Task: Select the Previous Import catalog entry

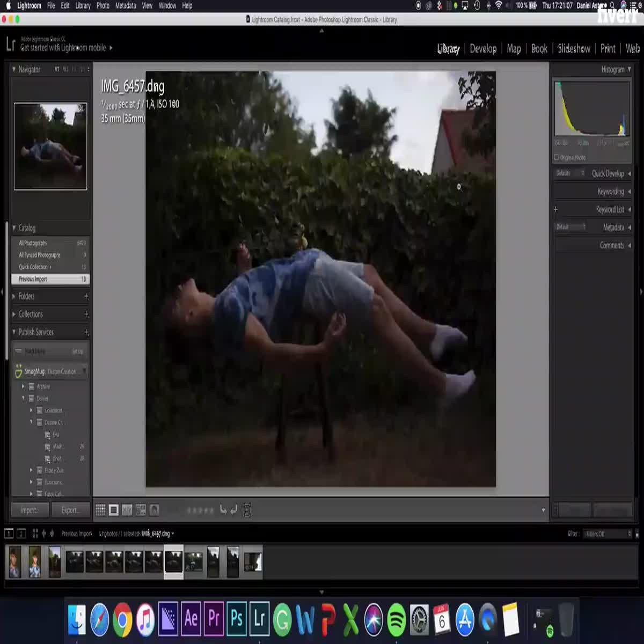Action: pos(32,279)
